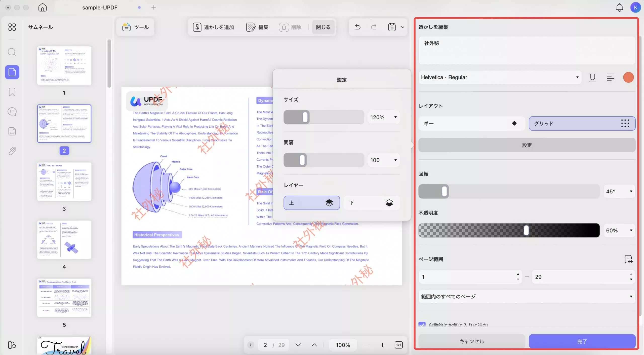Screen dimensions: 644x355
Task: Click the home icon in title bar
Action: pyautogui.click(x=43, y=8)
